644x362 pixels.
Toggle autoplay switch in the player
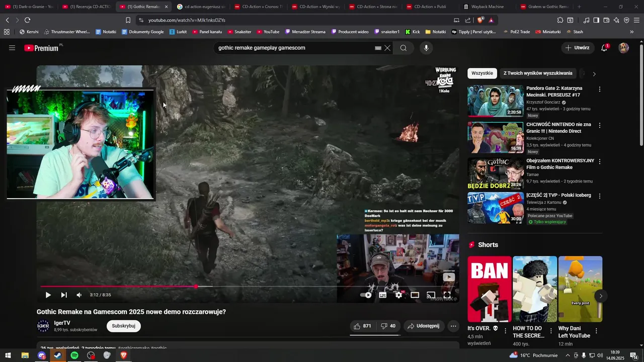tap(366, 295)
